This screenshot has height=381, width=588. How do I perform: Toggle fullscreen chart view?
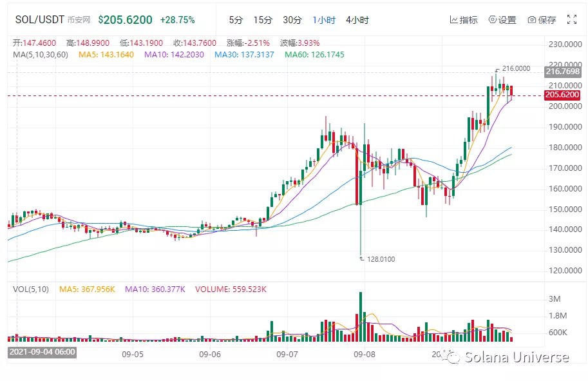572,19
